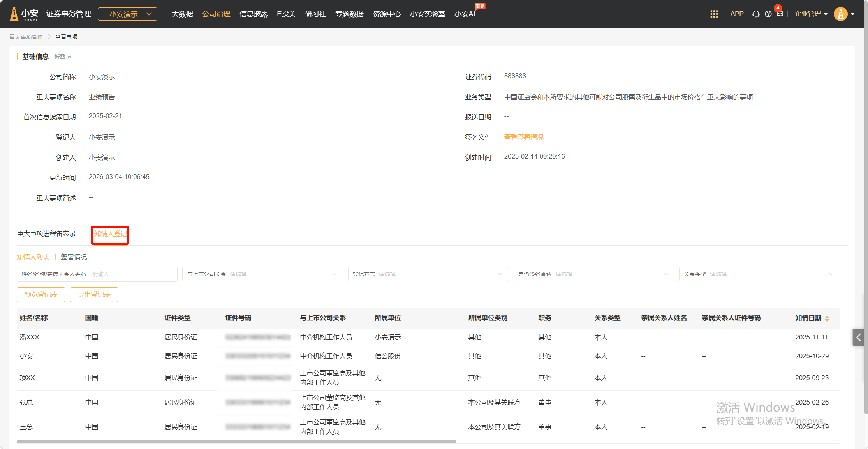Click the side panel expand arrow icon

click(x=858, y=338)
